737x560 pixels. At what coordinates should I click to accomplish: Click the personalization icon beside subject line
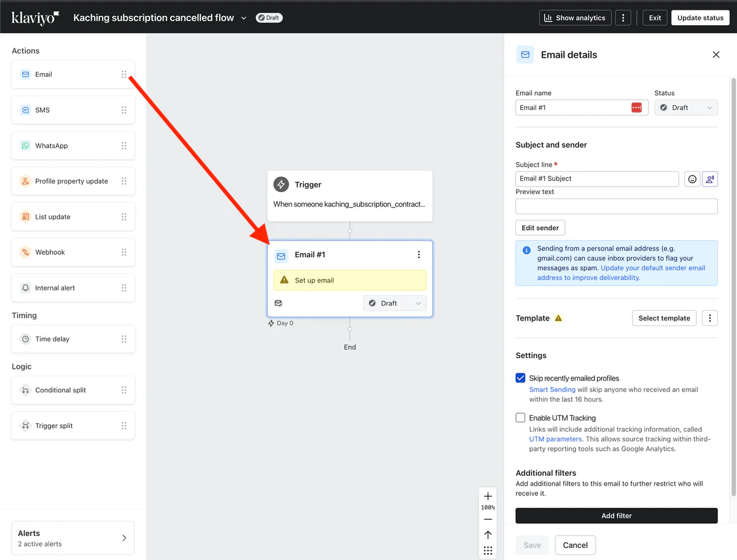click(709, 179)
